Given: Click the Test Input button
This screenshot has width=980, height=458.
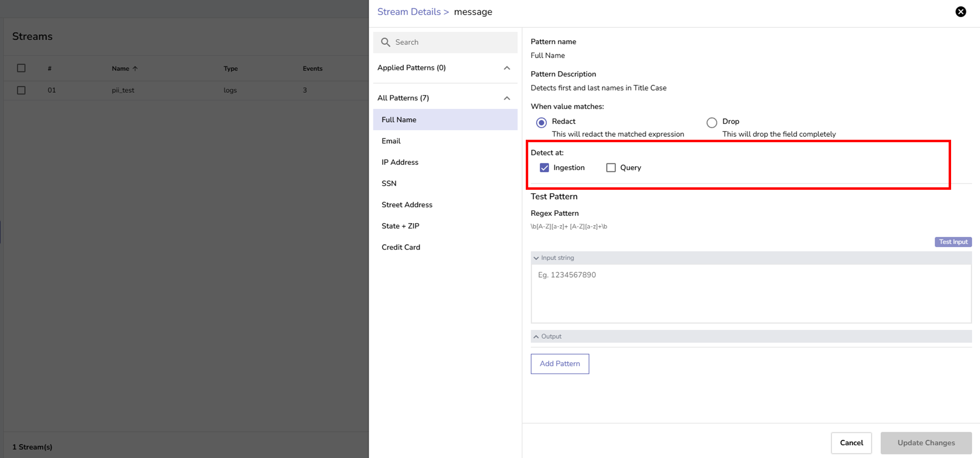Looking at the screenshot, I should point(953,242).
